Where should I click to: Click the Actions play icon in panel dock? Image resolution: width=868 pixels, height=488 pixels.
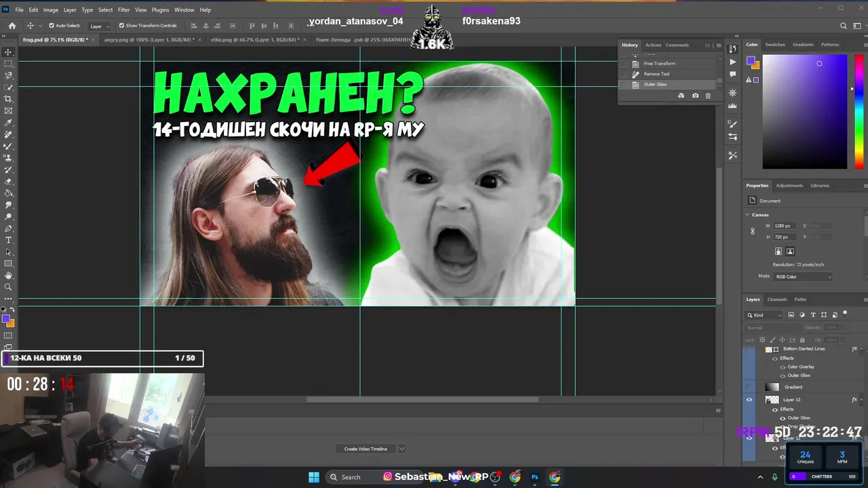[x=732, y=62]
